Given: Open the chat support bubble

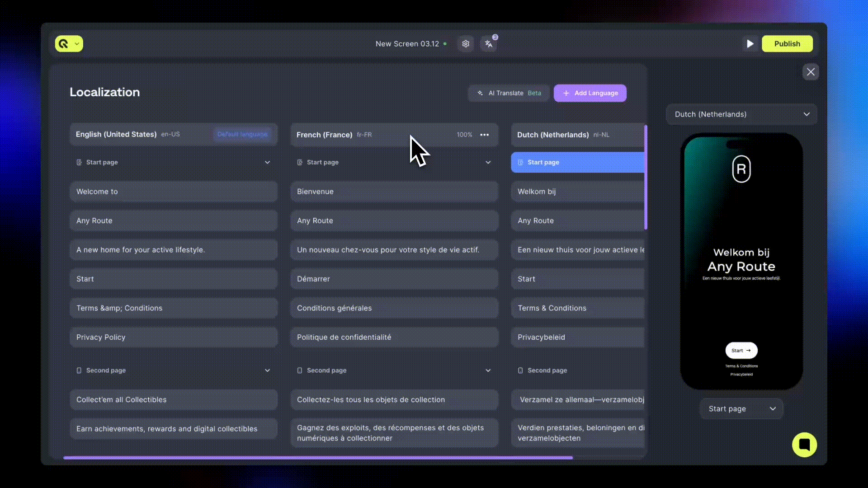Looking at the screenshot, I should tap(804, 445).
